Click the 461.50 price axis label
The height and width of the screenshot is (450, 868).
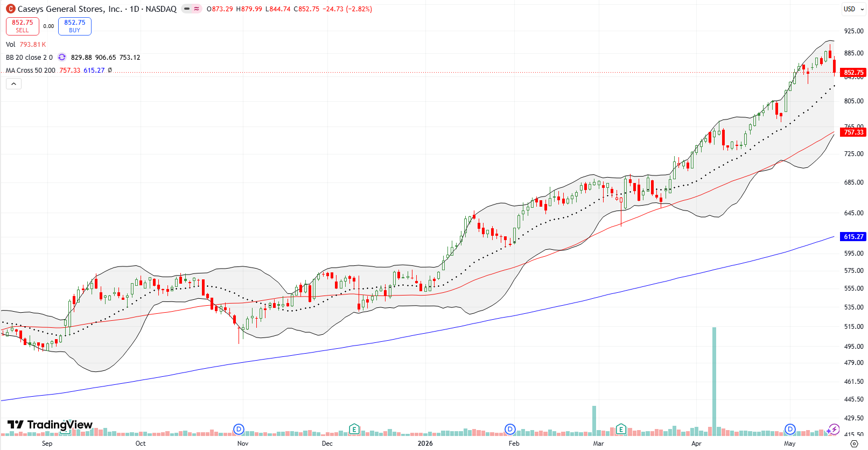tap(854, 382)
